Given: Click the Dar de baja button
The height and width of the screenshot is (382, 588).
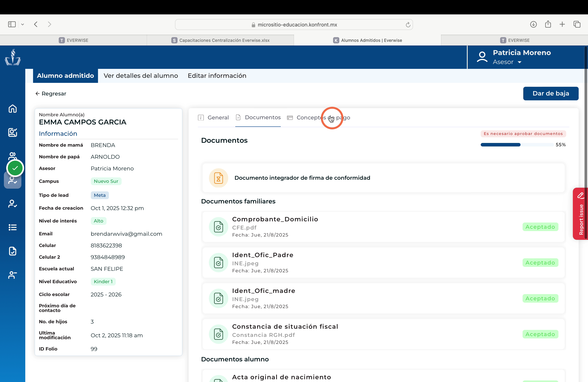Looking at the screenshot, I should (551, 93).
